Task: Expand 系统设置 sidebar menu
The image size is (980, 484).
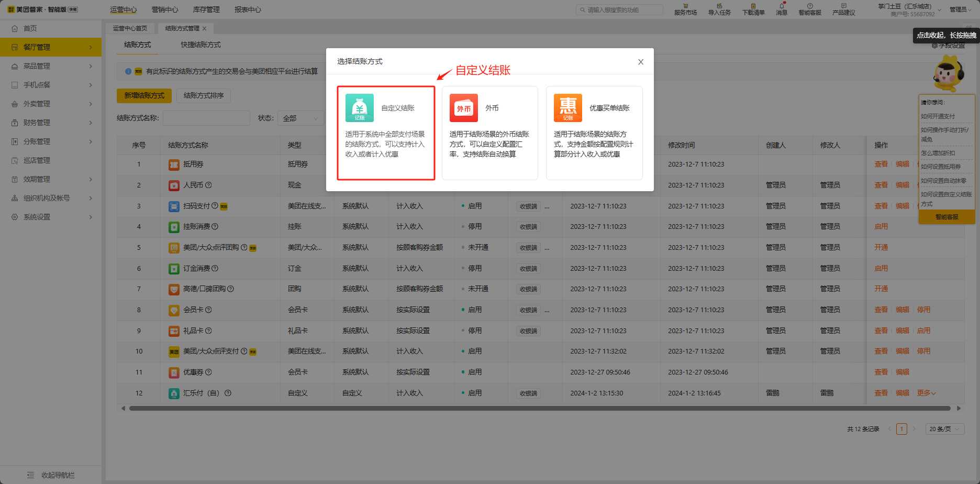Action: click(51, 217)
